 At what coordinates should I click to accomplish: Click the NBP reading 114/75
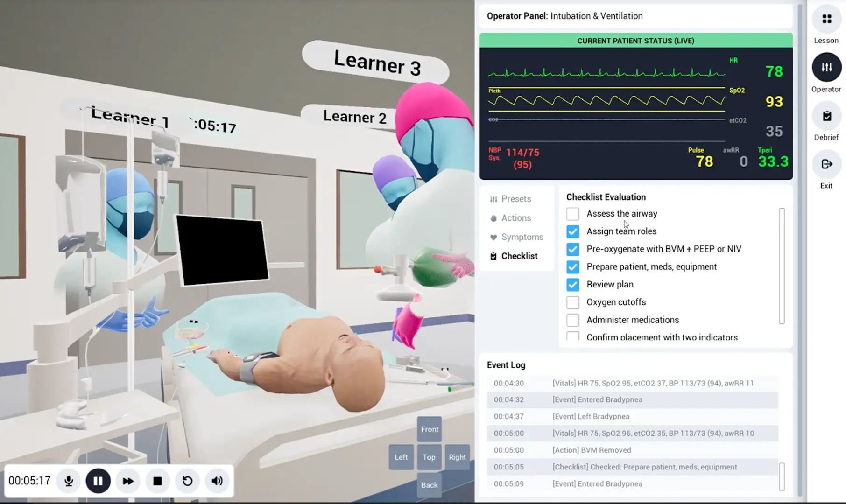(522, 153)
